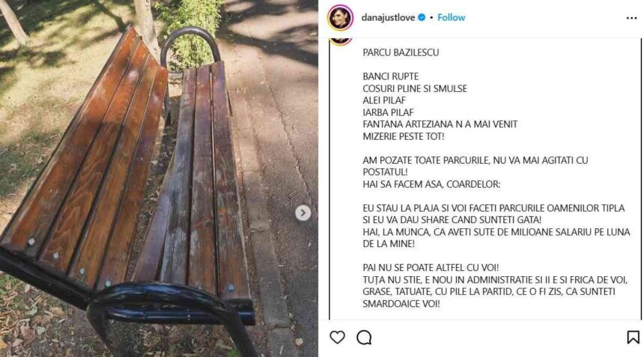
Task: Open danajustlove's profile picture in header
Action: tap(340, 18)
